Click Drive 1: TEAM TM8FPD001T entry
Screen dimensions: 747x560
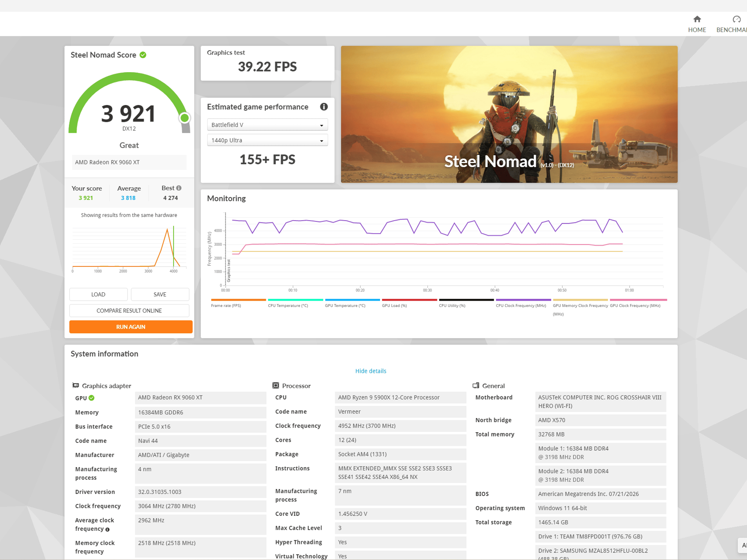click(x=600, y=537)
